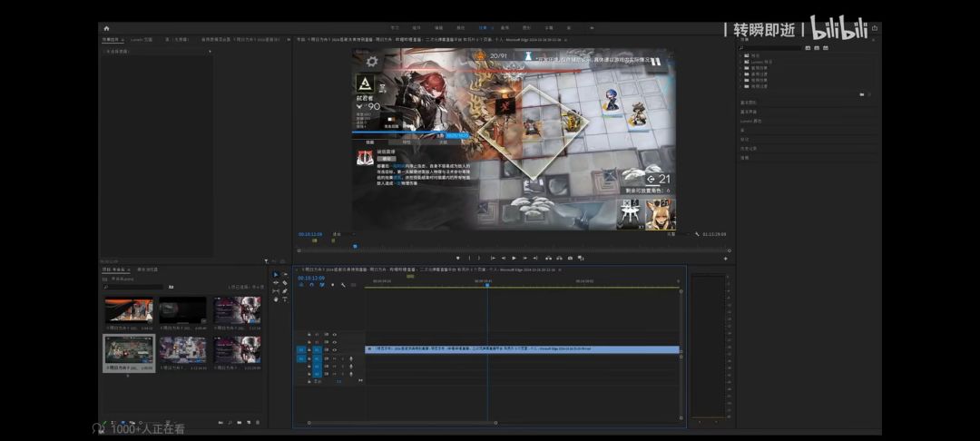This screenshot has width=980, height=441.
Task: Add a marker from the timeline header
Action: click(332, 285)
